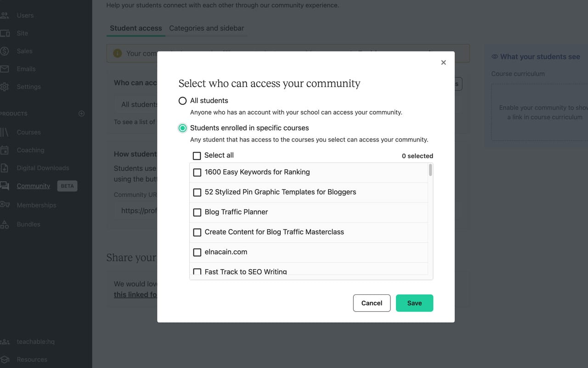Select the All students radio option
The image size is (588, 368).
click(182, 101)
